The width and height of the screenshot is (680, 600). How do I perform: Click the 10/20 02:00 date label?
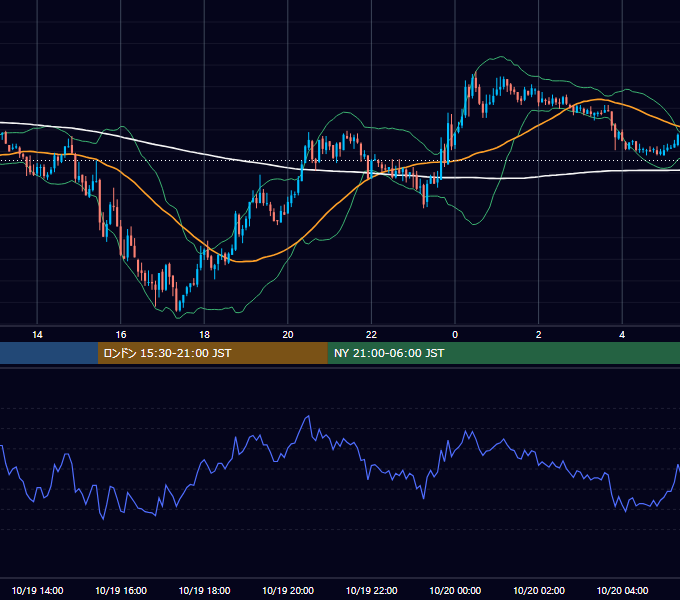click(539, 590)
